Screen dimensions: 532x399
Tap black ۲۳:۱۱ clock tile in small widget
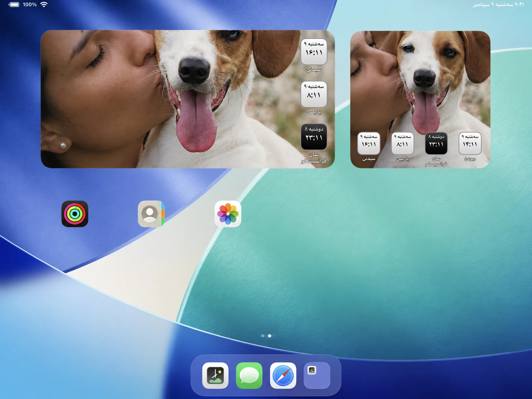pos(436,143)
